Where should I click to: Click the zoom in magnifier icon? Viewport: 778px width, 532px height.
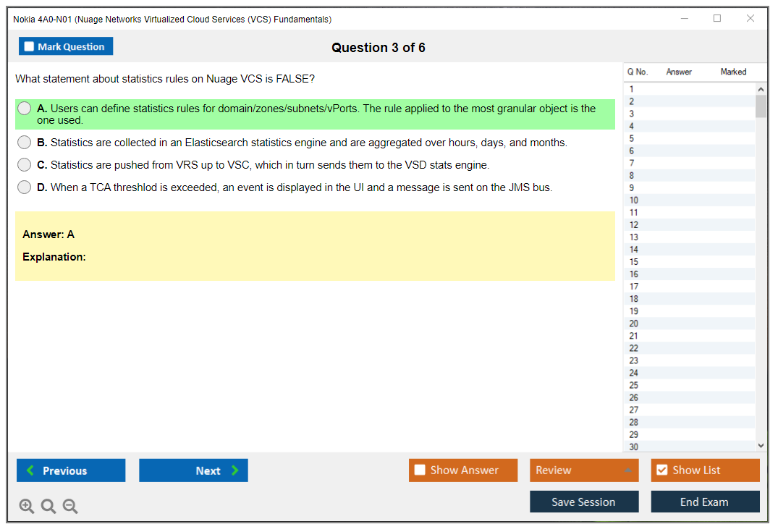(27, 507)
